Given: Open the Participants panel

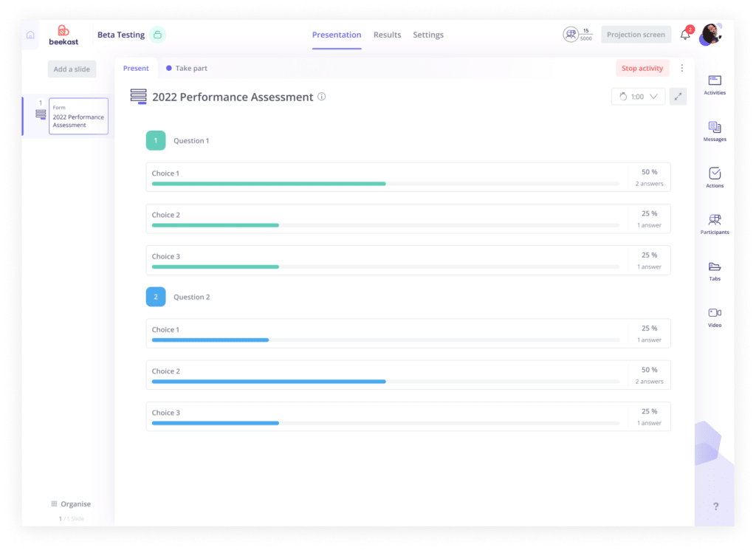Looking at the screenshot, I should [x=715, y=224].
